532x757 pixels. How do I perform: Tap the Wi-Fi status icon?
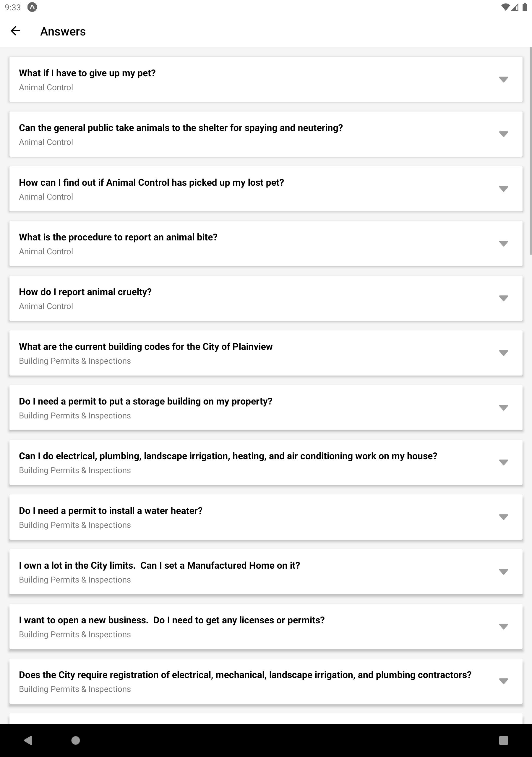tap(505, 7)
